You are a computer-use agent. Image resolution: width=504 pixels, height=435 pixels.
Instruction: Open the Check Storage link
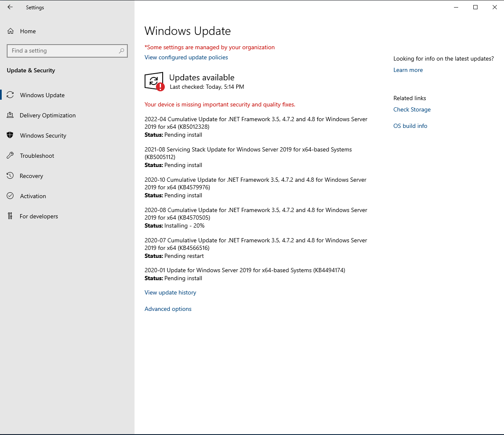pos(412,109)
